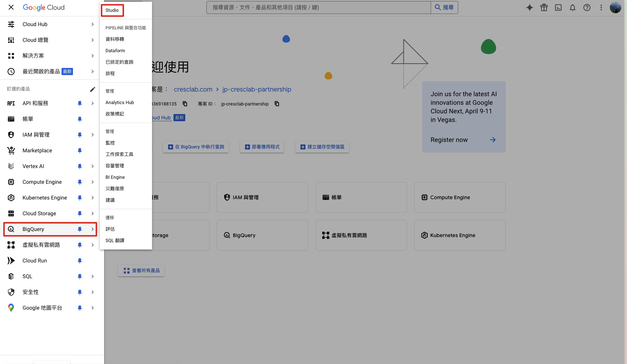The height and width of the screenshot is (364, 627).
Task: Click the Cloud Run sidebar icon
Action: [11, 261]
